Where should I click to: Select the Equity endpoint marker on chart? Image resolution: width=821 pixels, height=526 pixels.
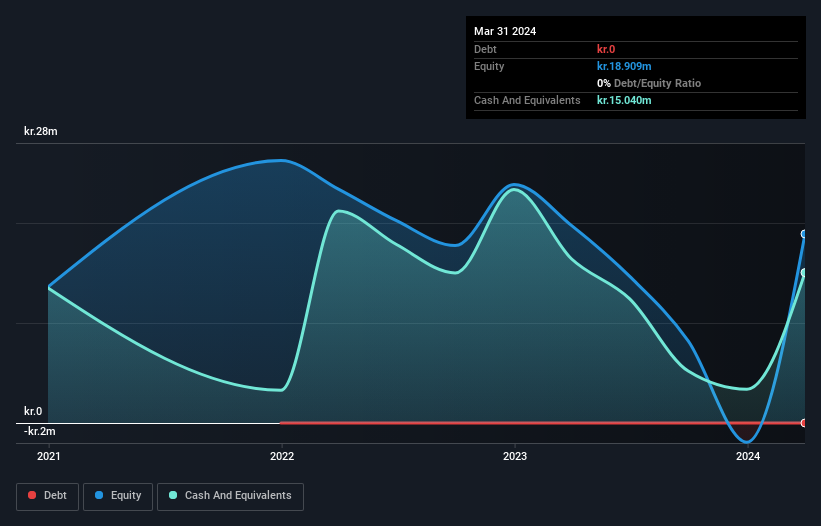(x=804, y=234)
